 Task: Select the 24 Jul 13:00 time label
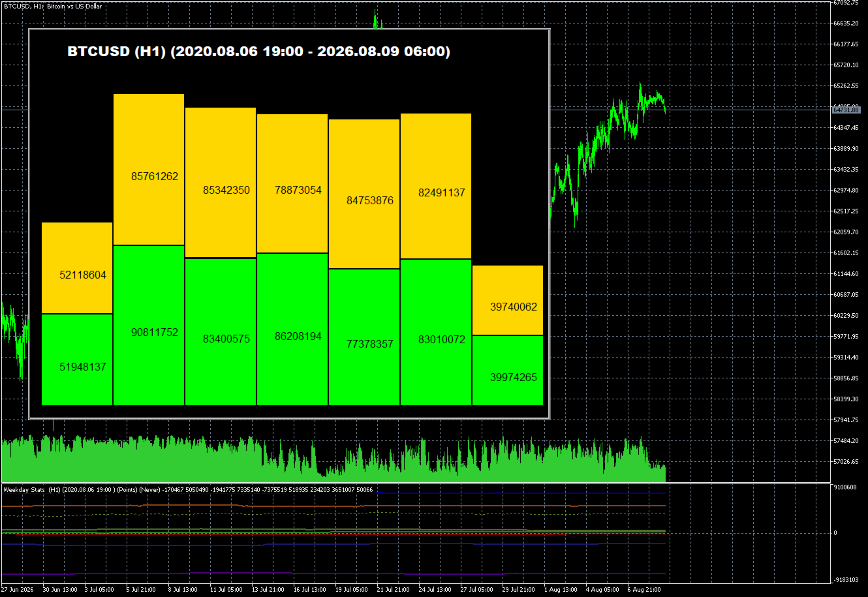[x=436, y=590]
